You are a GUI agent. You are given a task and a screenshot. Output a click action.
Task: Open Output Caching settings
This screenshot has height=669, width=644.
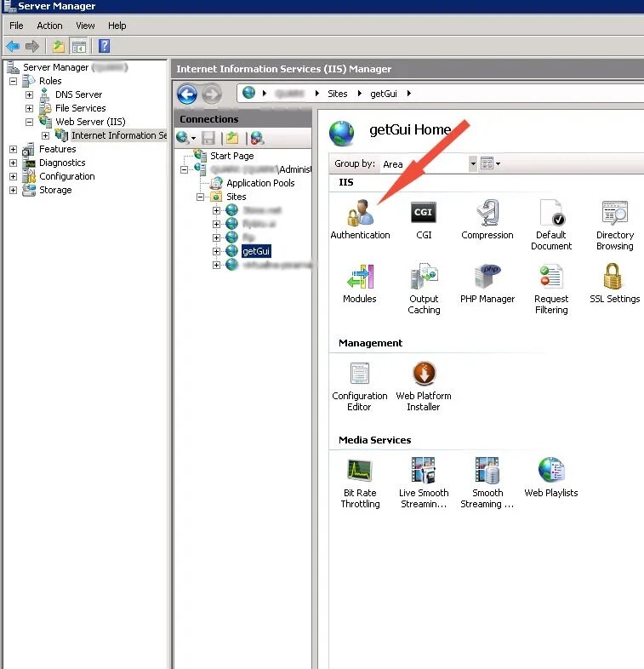click(424, 289)
